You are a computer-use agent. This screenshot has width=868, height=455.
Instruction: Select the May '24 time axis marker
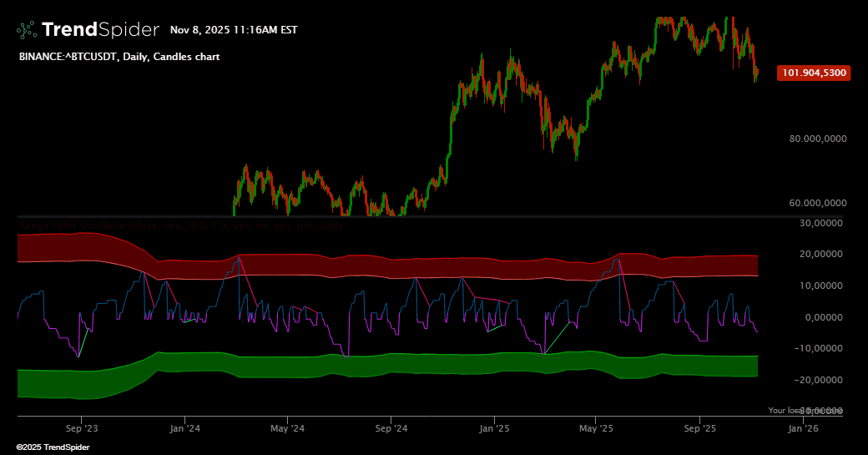287,428
